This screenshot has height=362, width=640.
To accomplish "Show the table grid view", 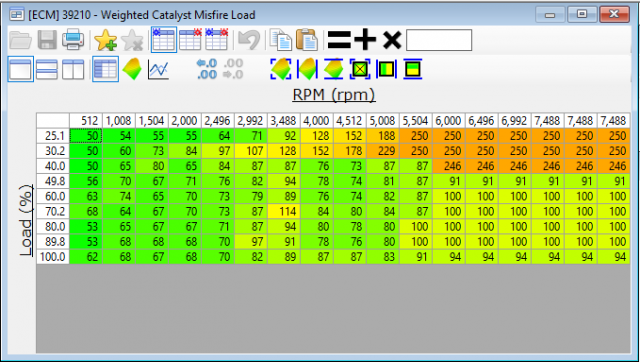I will 105,69.
